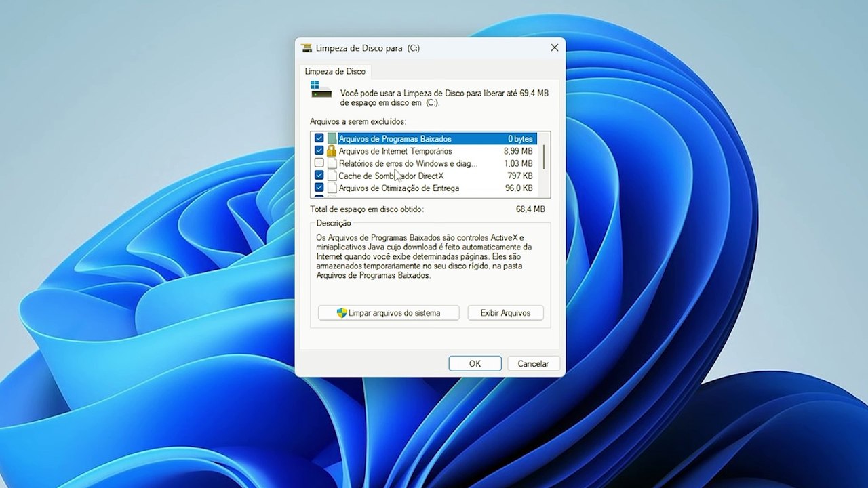Click the file icon beside Otimização de Entrega
868x488 pixels.
[332, 188]
